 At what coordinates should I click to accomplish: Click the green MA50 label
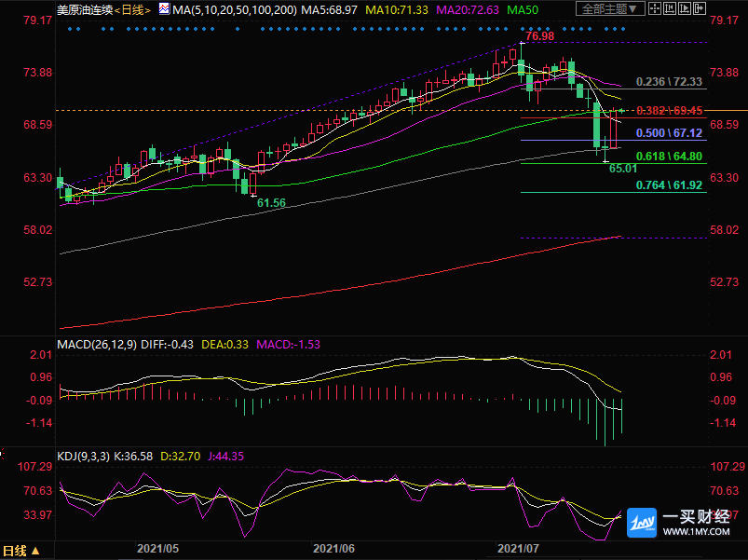(523, 9)
